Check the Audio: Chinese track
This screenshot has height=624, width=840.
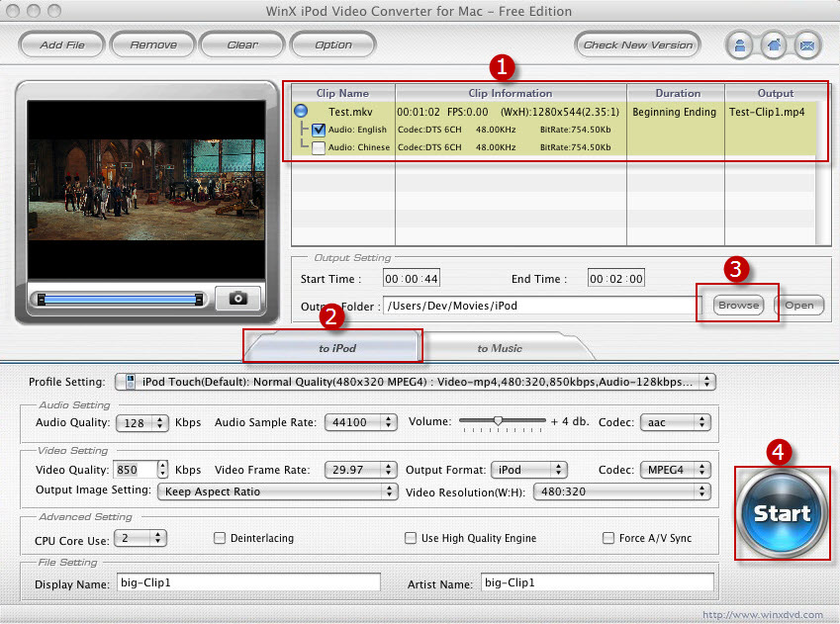319,147
